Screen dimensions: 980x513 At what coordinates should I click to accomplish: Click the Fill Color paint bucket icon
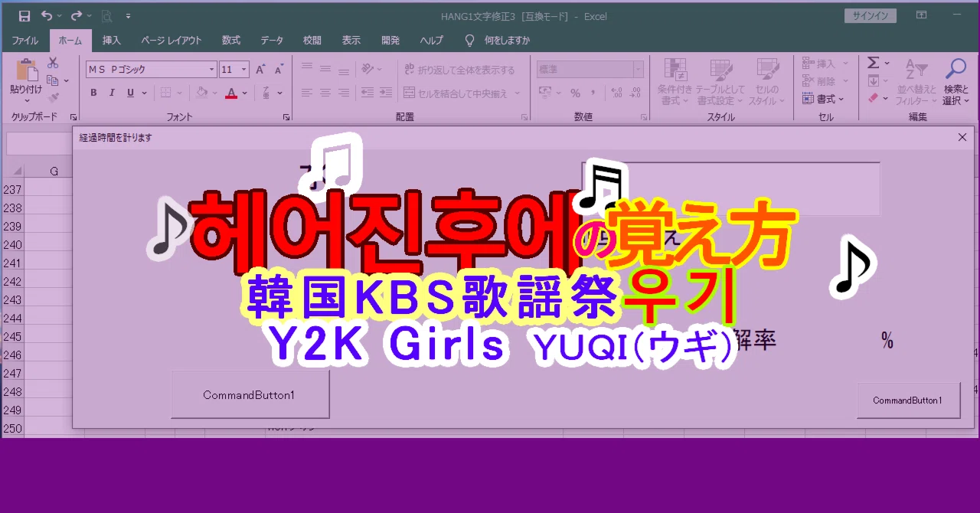point(201,93)
